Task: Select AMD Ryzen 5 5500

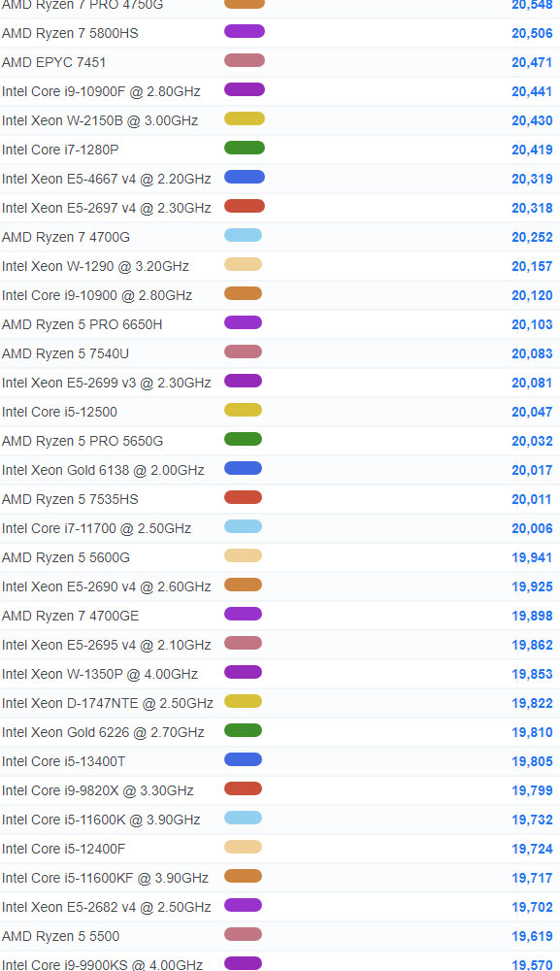Action: 60,936
